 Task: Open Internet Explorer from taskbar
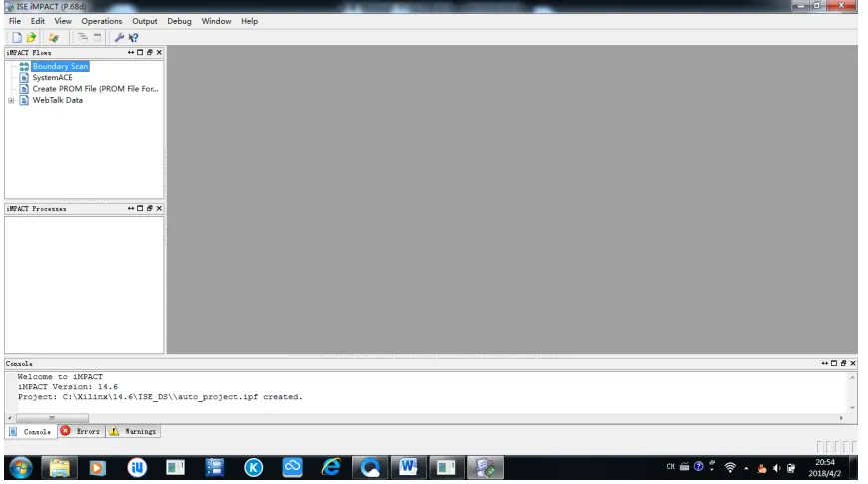[x=331, y=468]
